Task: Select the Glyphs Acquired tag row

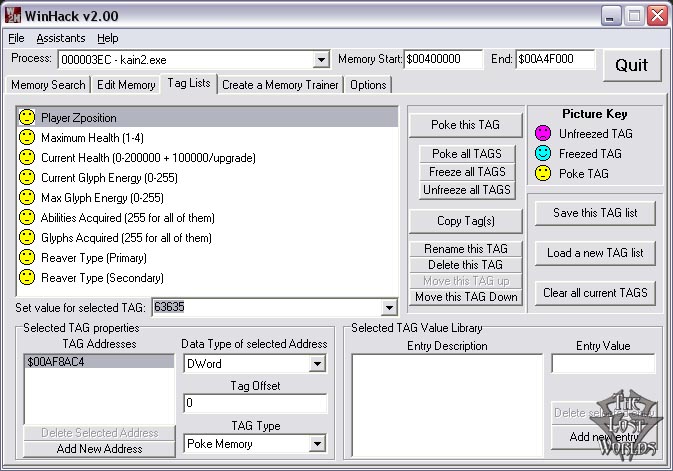Action: (207, 237)
